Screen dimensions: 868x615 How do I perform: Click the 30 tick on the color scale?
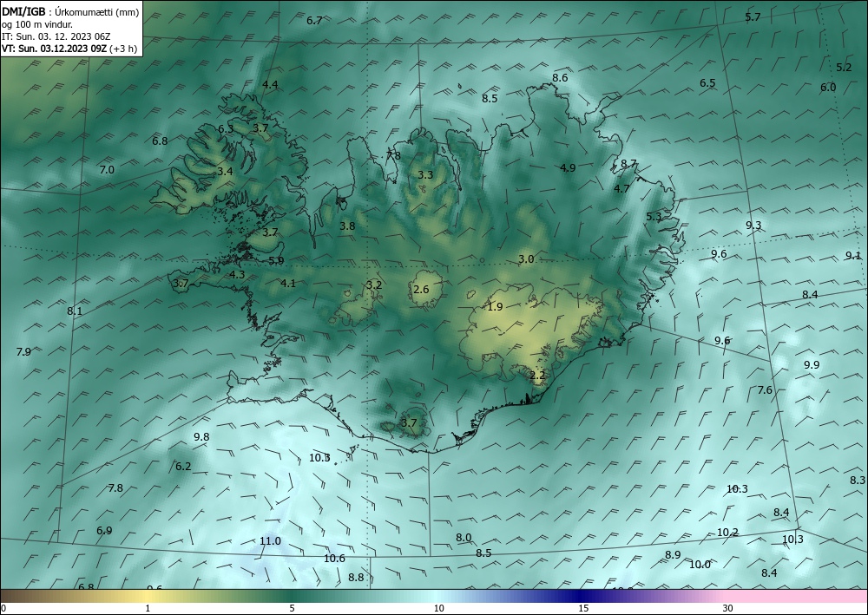728,608
